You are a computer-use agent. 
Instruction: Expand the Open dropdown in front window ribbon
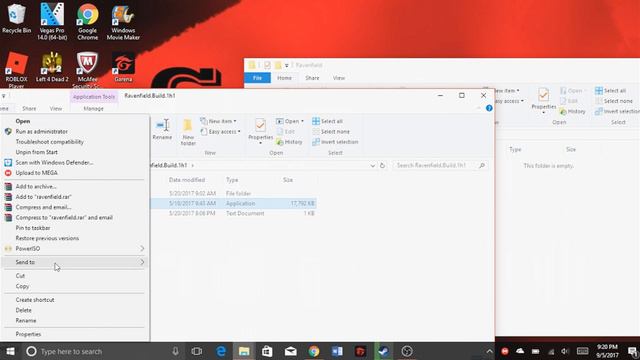point(302,121)
